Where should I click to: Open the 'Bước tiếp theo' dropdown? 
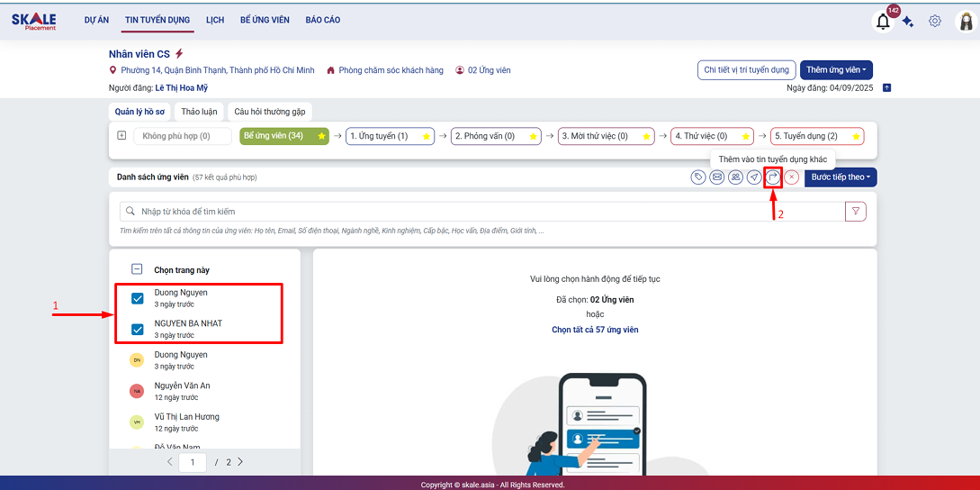click(840, 177)
